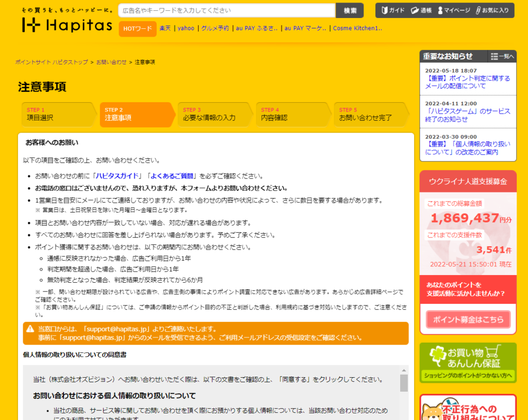
Task: Click the 2022-05-18 18:07 timestamp
Action: [451, 71]
